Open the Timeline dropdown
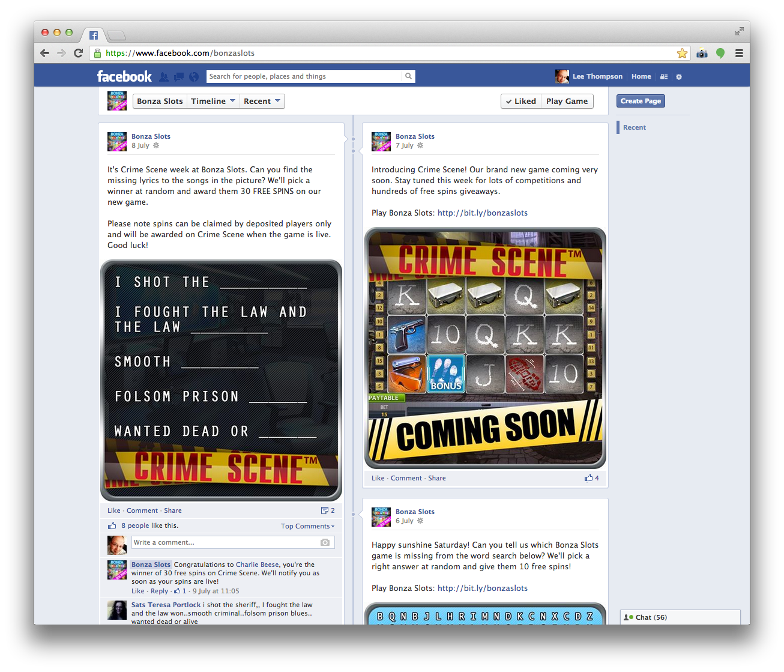Image resolution: width=784 pixels, height=672 pixels. point(213,101)
